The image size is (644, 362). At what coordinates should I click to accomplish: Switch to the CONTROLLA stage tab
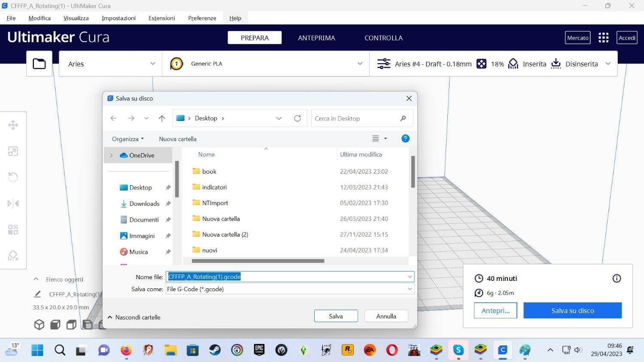(383, 38)
